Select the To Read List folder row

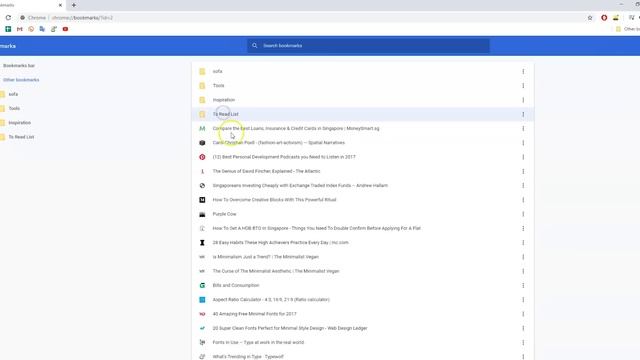(x=362, y=114)
